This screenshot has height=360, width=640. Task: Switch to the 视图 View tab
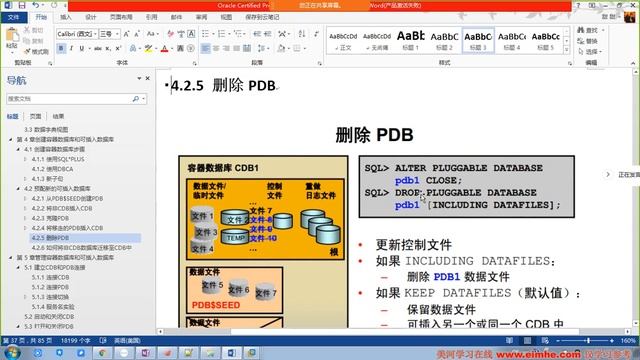coord(226,17)
